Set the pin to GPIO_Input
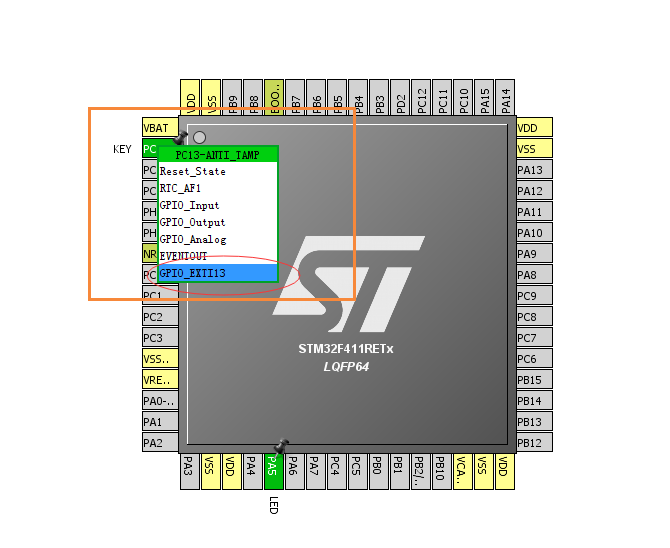This screenshot has width=670, height=548. coord(218,205)
